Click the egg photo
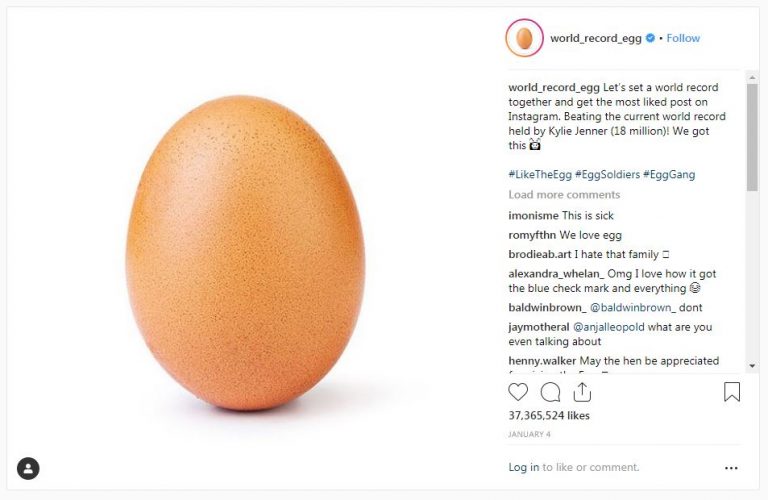Image resolution: width=768 pixels, height=500 pixels. coord(245,252)
